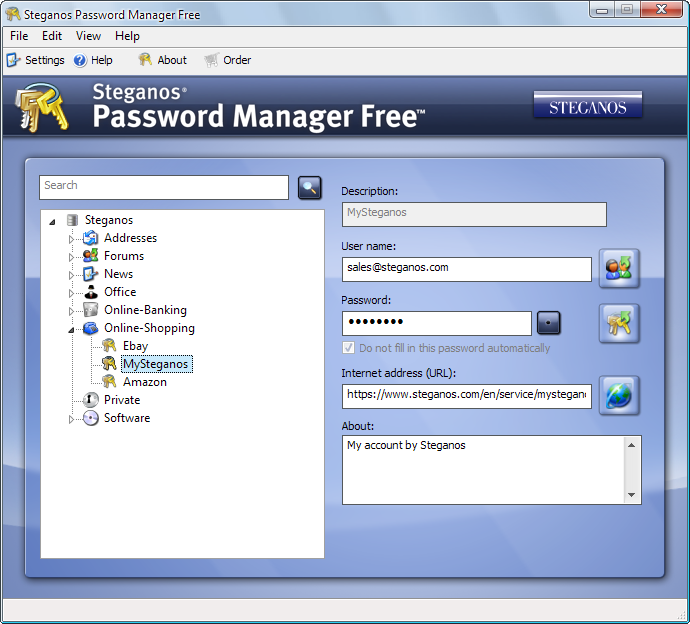Expand the Office folder
The image size is (690, 624).
click(71, 293)
